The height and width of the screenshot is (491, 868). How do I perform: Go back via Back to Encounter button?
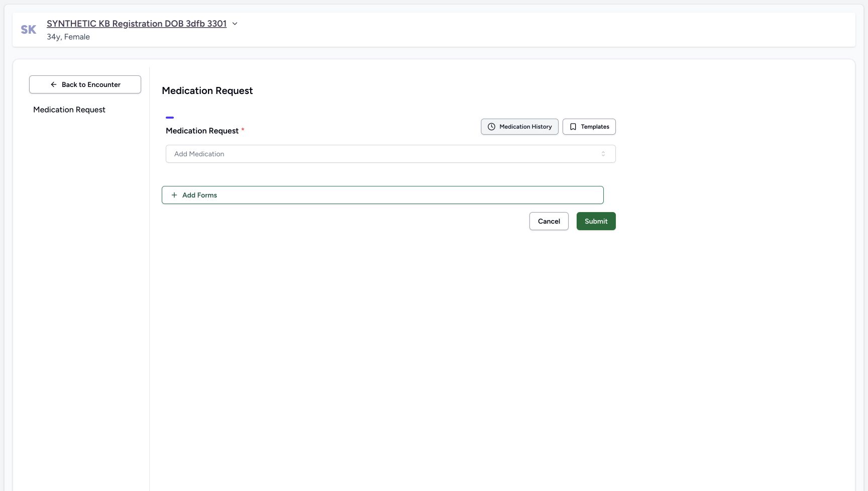pyautogui.click(x=85, y=84)
